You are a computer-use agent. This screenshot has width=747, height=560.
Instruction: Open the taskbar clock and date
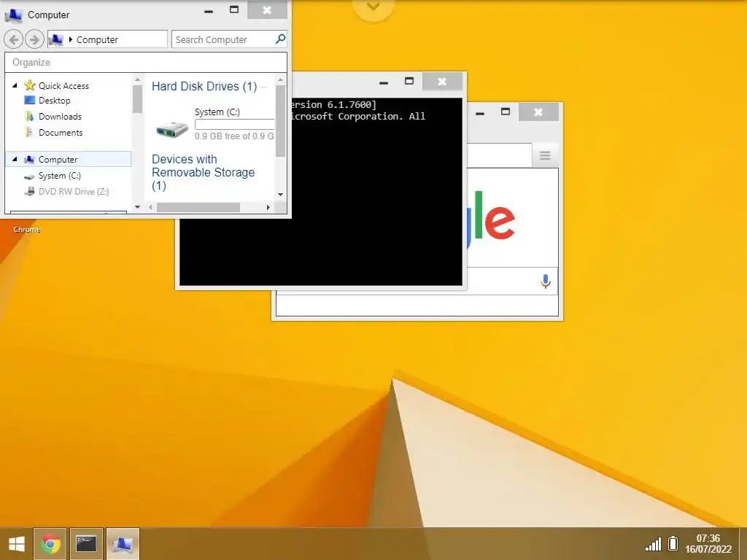coord(708,544)
